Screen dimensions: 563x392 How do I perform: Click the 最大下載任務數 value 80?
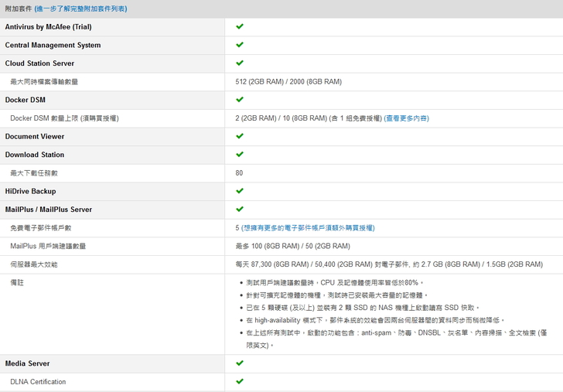coord(239,173)
